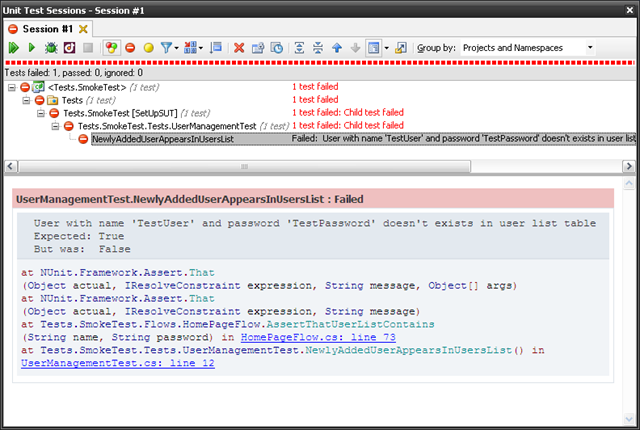This screenshot has width=640, height=430.
Task: Toggle the show-all-tests colored circles filter
Action: 111,48
